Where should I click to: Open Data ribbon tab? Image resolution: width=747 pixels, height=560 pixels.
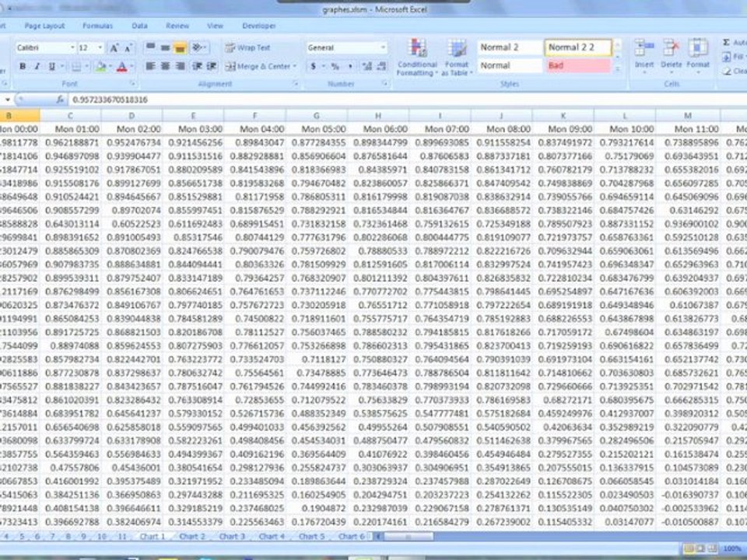[x=139, y=26]
